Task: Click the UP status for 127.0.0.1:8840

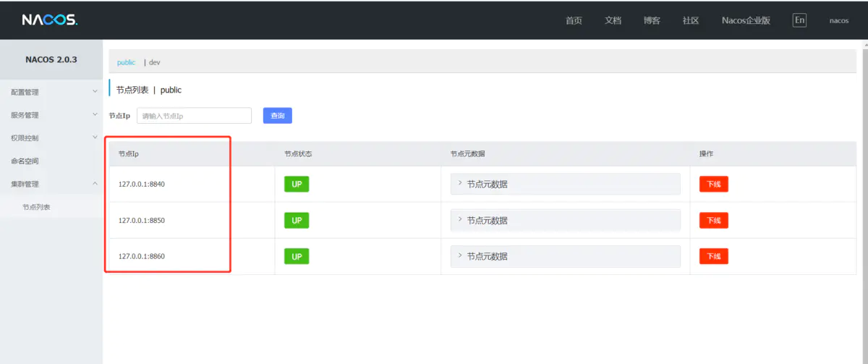Action: click(297, 184)
